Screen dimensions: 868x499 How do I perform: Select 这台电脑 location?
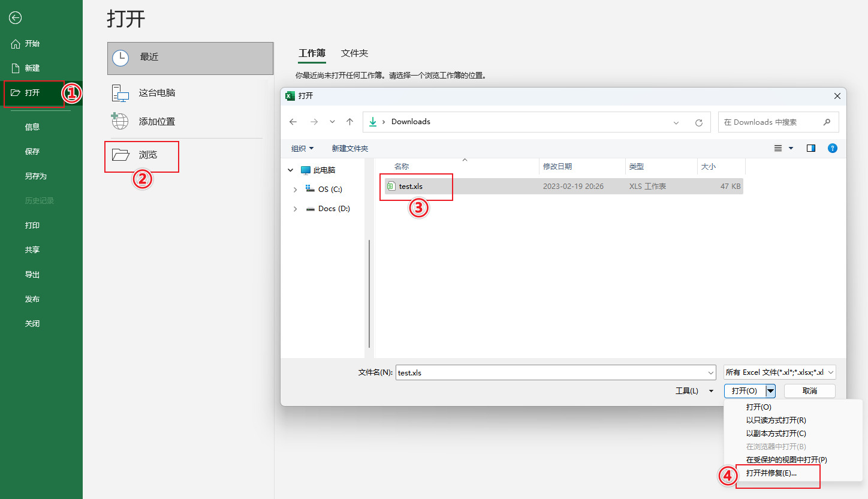point(157,93)
